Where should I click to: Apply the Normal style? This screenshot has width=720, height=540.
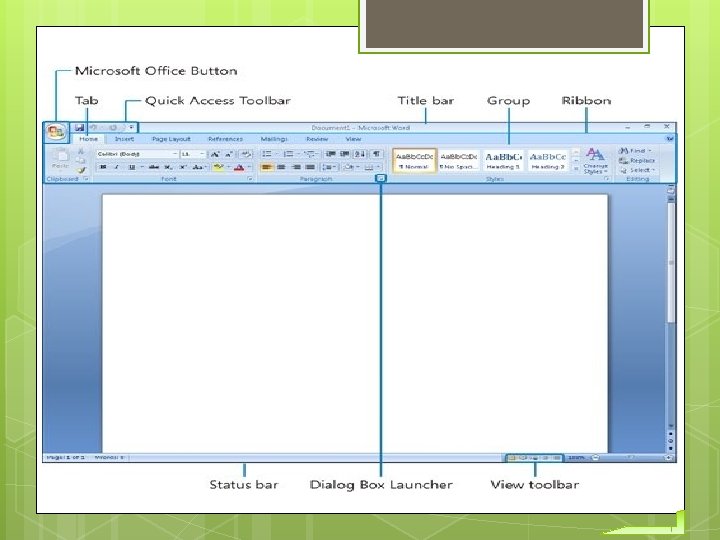pos(414,161)
